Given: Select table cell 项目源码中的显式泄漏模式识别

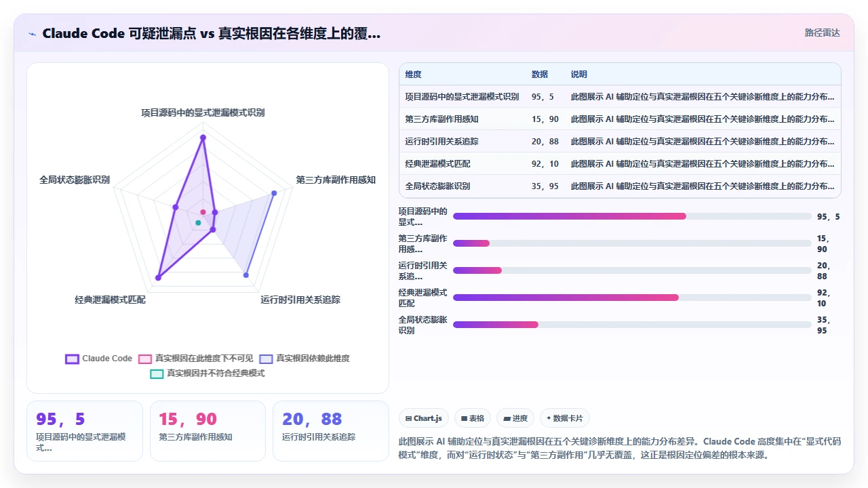Looking at the screenshot, I should click(x=462, y=97).
